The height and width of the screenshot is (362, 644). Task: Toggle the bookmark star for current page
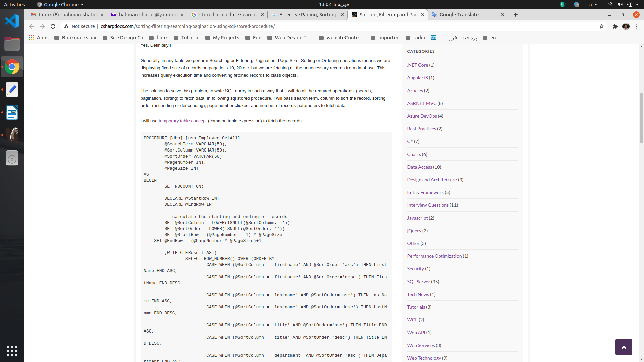(x=602, y=26)
